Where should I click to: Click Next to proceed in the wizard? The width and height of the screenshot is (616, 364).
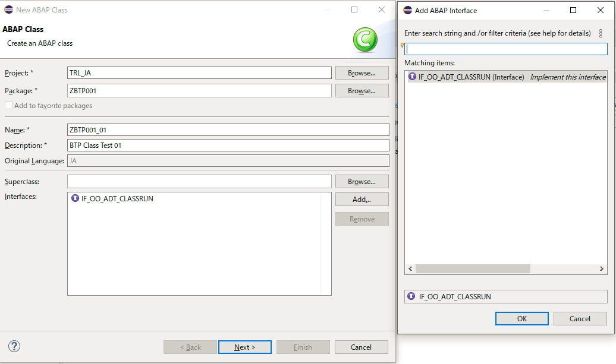coord(244,347)
